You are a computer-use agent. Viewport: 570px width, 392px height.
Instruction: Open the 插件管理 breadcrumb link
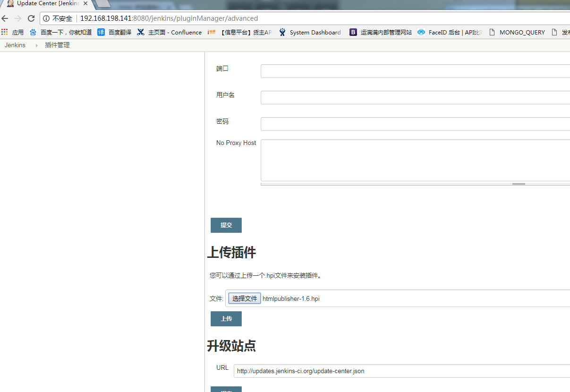pyautogui.click(x=57, y=45)
